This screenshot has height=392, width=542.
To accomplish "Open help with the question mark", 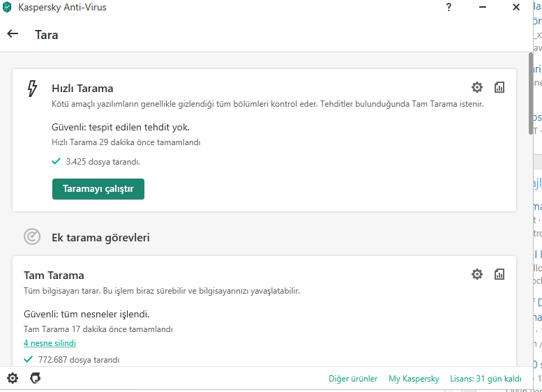I will click(449, 7).
